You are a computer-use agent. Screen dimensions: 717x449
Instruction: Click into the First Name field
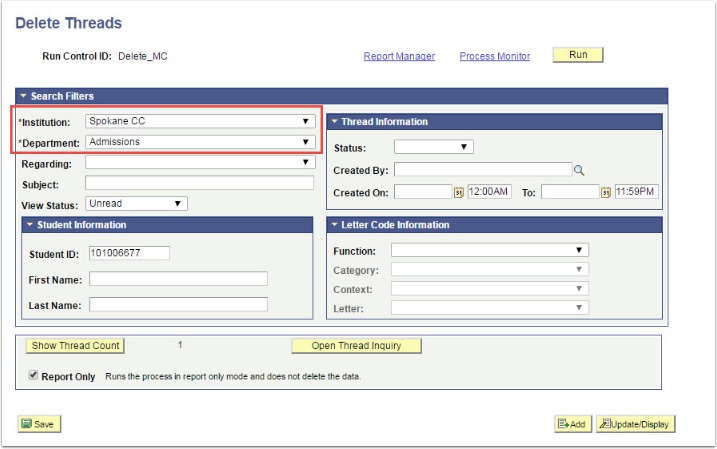tap(178, 278)
